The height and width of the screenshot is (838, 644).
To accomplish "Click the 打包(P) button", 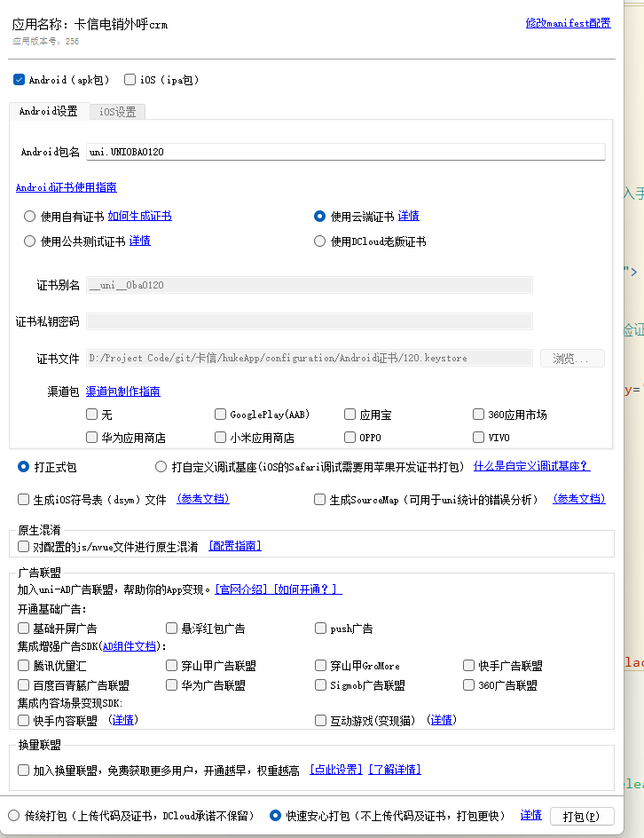I will [582, 816].
